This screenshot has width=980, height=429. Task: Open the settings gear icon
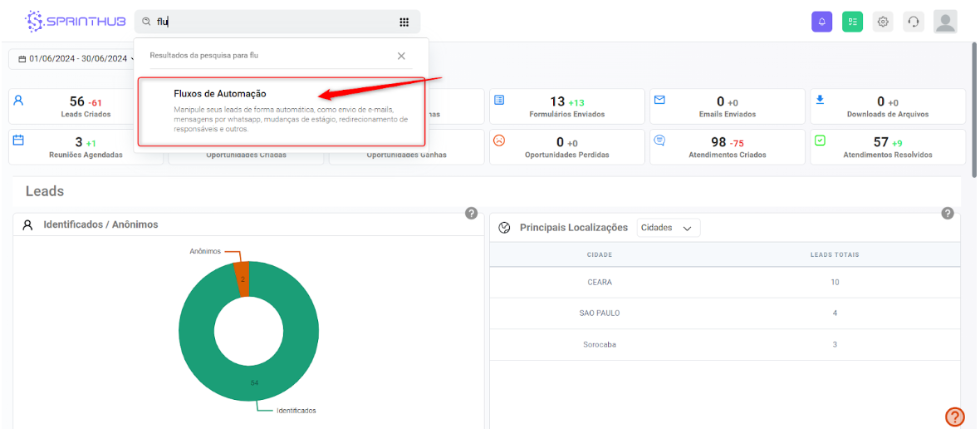[x=883, y=22]
